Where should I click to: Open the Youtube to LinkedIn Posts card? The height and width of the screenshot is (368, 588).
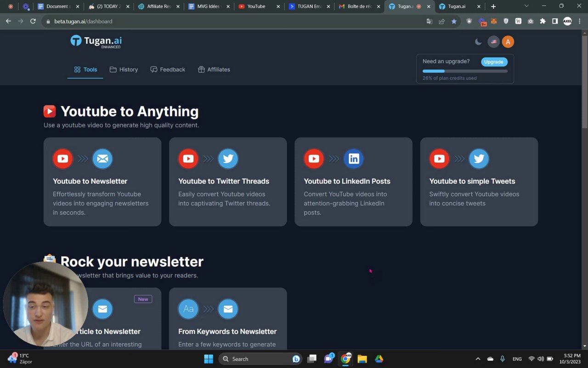pyautogui.click(x=353, y=182)
